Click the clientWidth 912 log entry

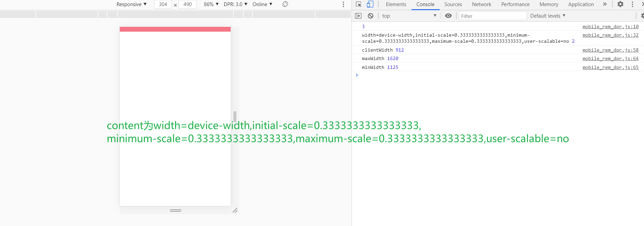pos(383,50)
